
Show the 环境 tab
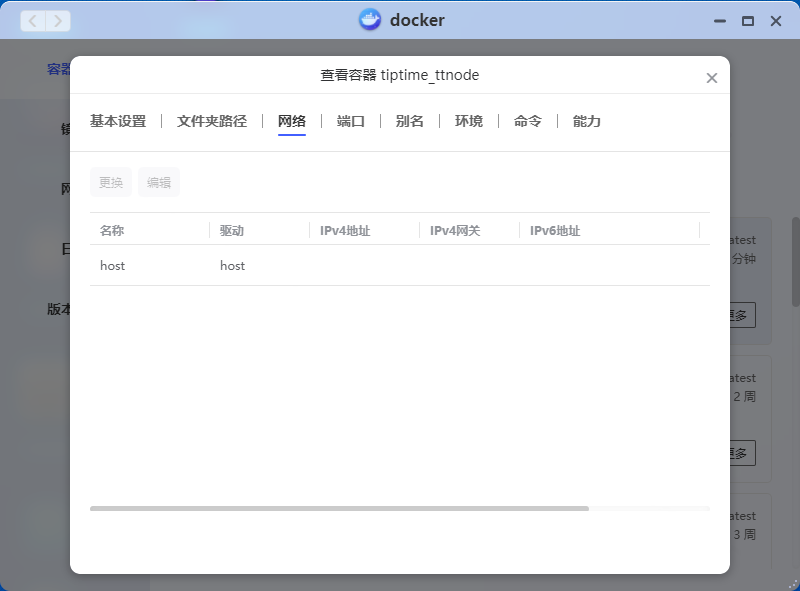click(469, 121)
